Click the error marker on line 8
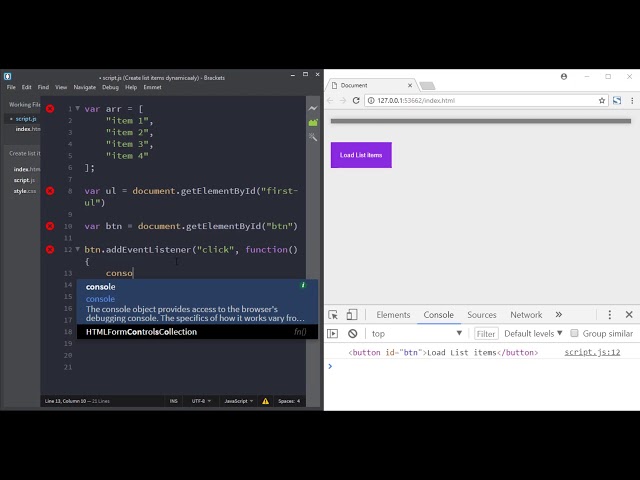The image size is (640, 480). point(50,191)
